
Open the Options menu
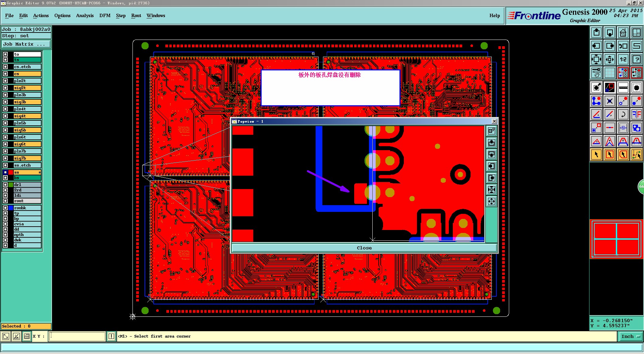click(x=62, y=15)
